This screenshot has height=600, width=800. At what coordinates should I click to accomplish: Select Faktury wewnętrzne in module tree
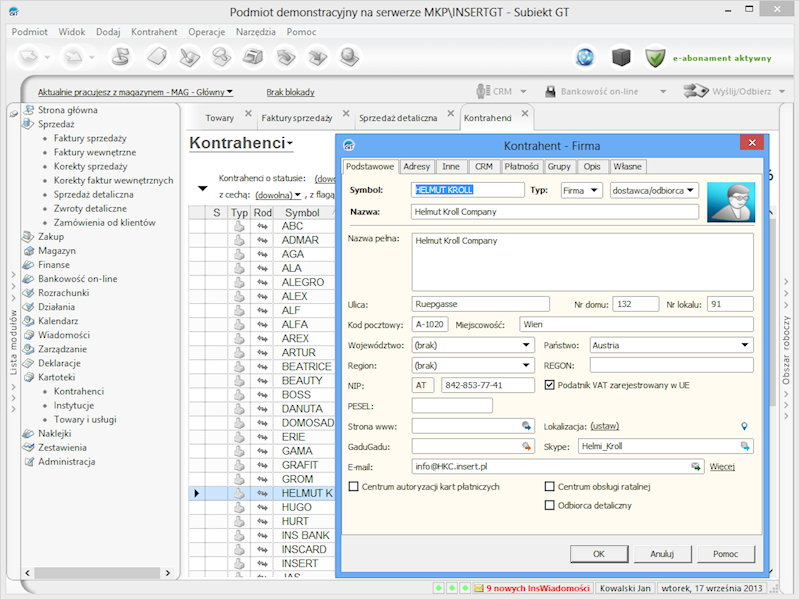click(x=95, y=152)
